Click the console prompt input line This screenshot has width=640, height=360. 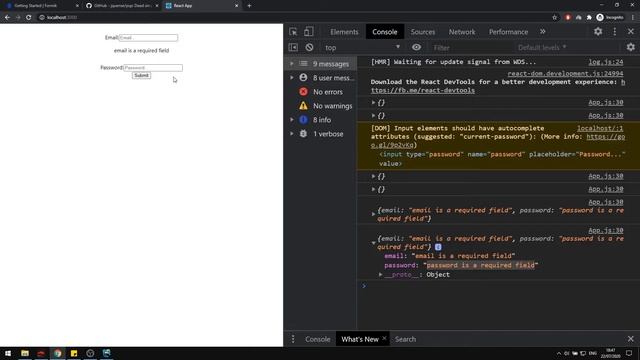tap(498, 286)
